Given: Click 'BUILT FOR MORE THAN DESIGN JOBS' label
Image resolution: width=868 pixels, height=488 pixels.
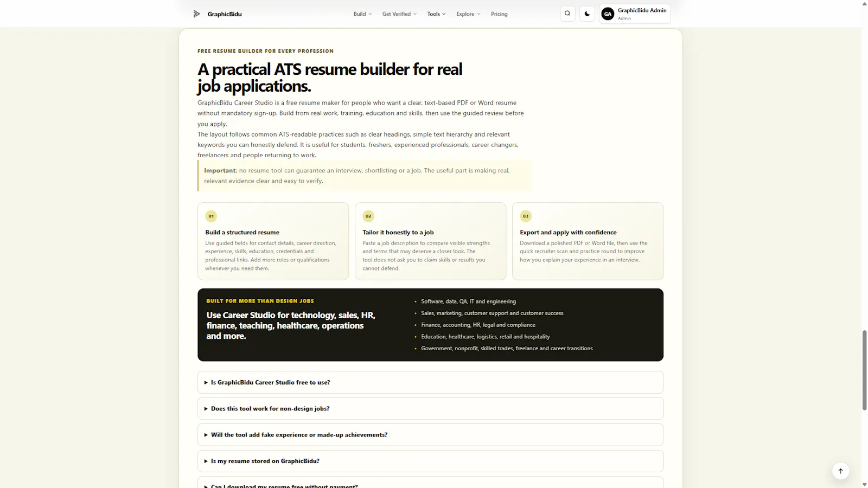Looking at the screenshot, I should pos(260,301).
